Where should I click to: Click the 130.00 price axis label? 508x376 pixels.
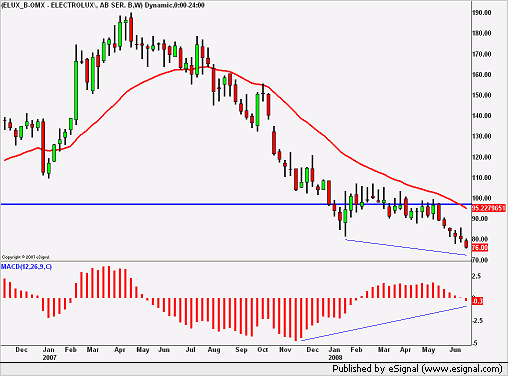(x=482, y=136)
